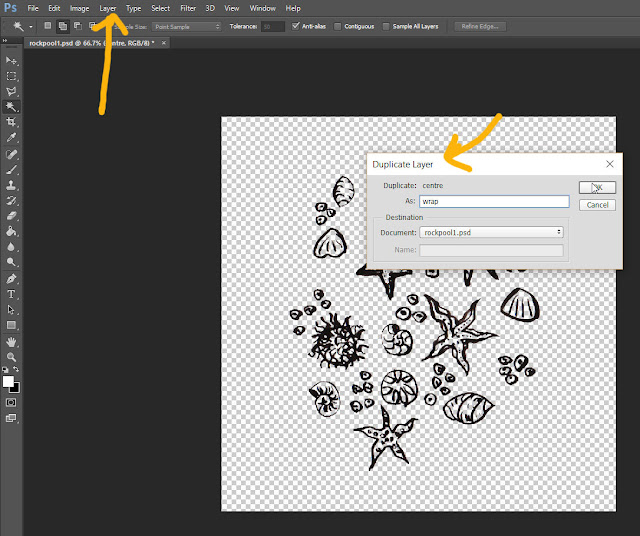
Task: Open the 3D menu
Action: (x=210, y=8)
